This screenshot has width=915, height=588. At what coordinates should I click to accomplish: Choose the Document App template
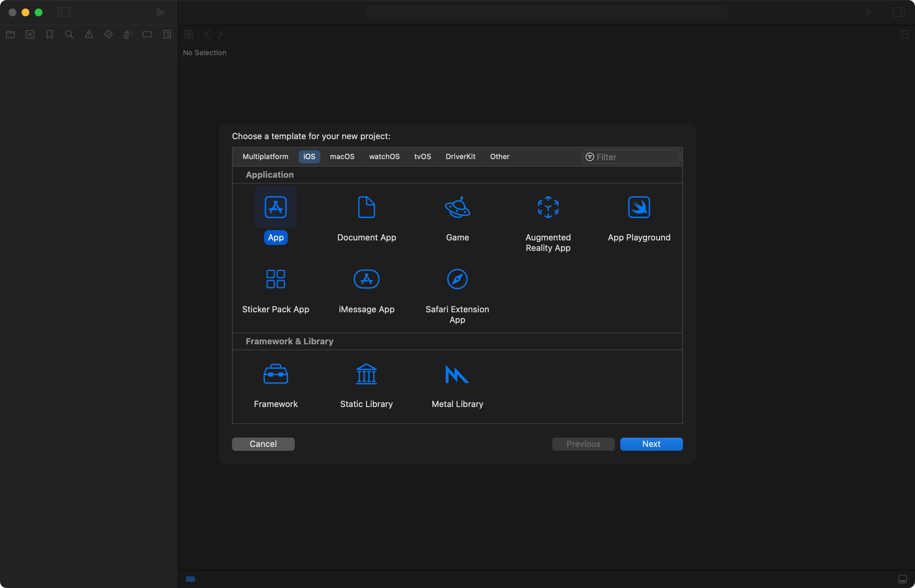pyautogui.click(x=366, y=207)
